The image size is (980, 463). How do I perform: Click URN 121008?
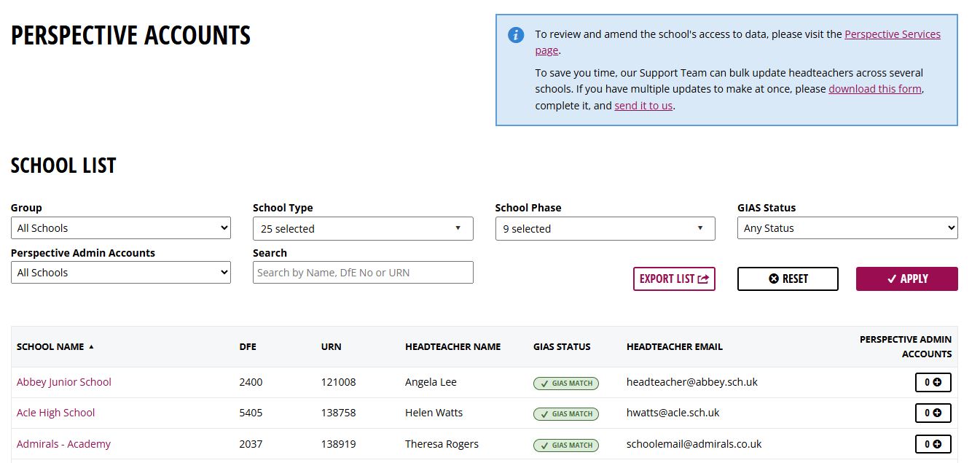[338, 382]
